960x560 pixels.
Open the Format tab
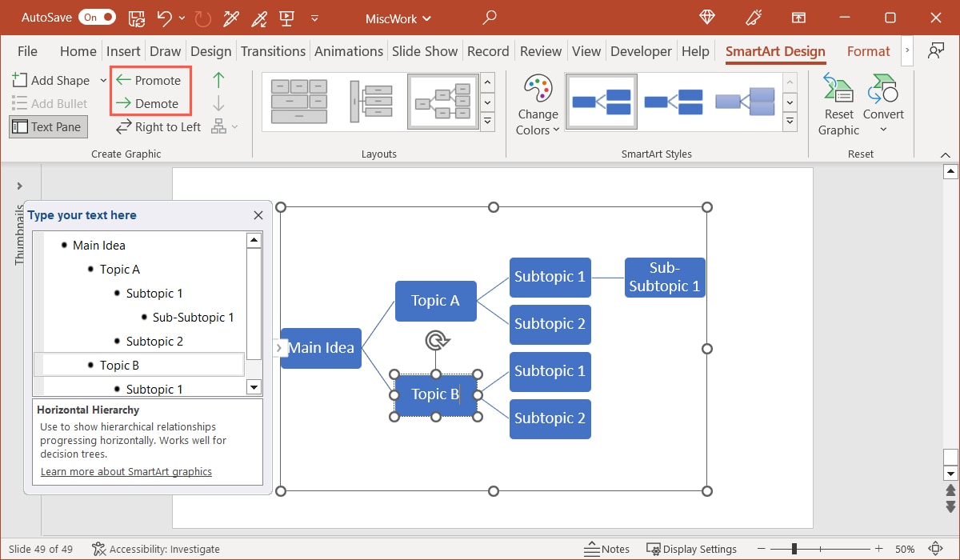pyautogui.click(x=868, y=51)
